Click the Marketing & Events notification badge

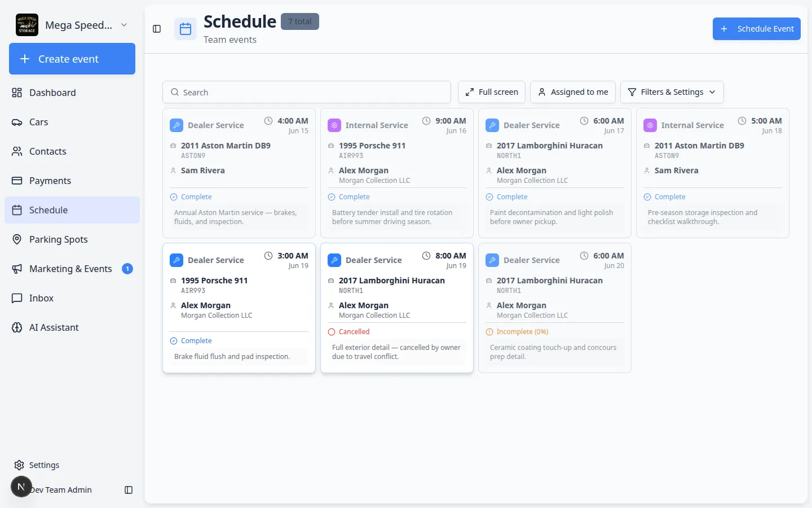(x=127, y=269)
